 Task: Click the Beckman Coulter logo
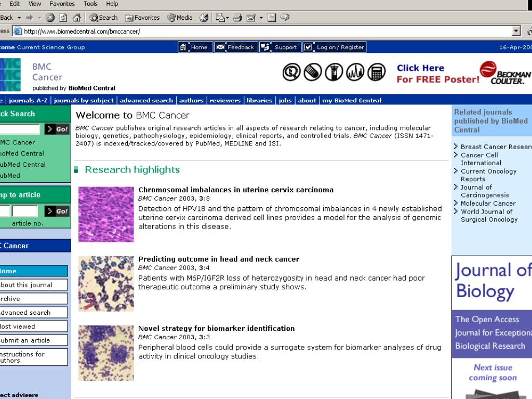point(505,73)
